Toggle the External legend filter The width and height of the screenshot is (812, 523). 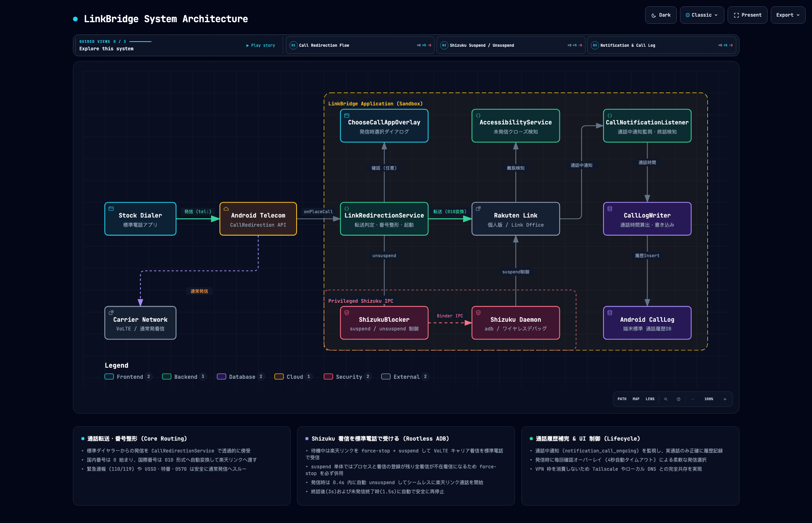point(405,377)
